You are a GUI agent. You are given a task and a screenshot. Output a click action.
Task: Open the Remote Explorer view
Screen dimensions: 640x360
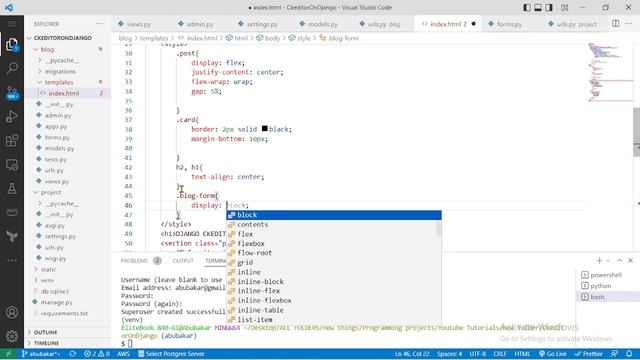(x=12, y=165)
